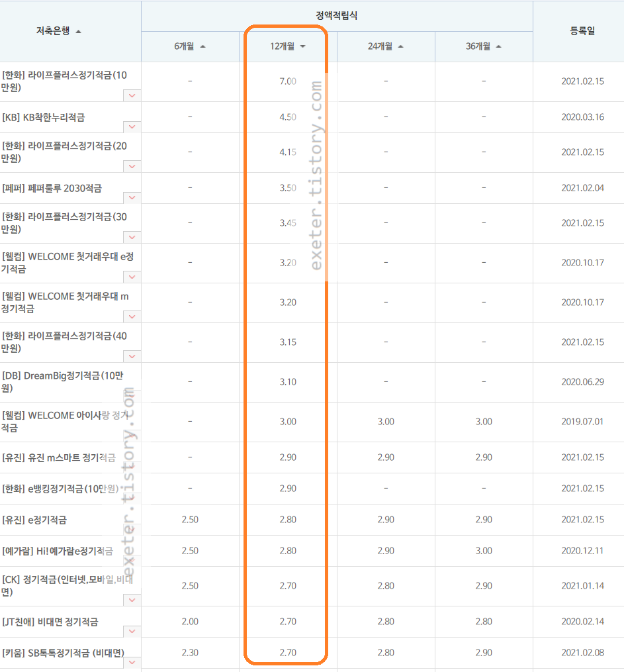Click the 6개월 column header label
This screenshot has height=672, width=624.
pyautogui.click(x=184, y=46)
